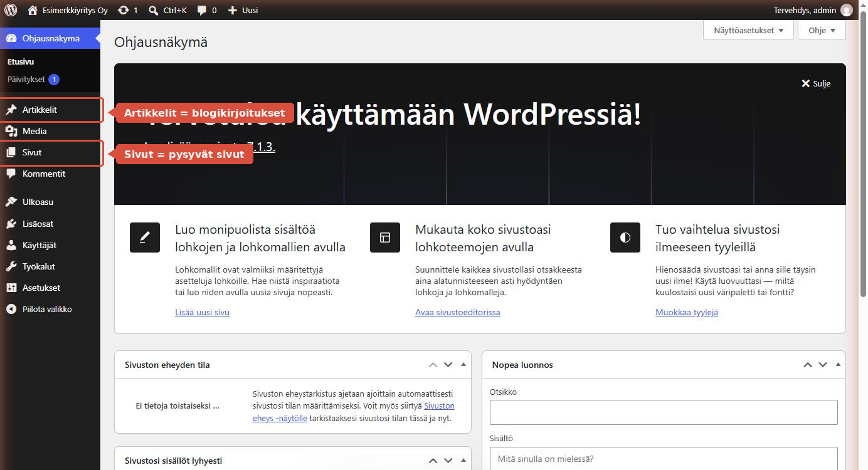Click the Otsikko input field
Screen dimensions: 868x470
664,412
